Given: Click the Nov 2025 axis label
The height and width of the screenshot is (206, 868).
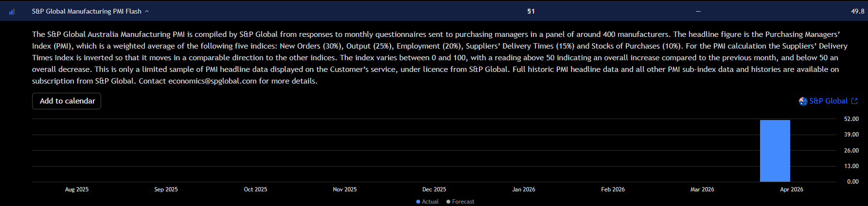Looking at the screenshot, I should tap(345, 189).
